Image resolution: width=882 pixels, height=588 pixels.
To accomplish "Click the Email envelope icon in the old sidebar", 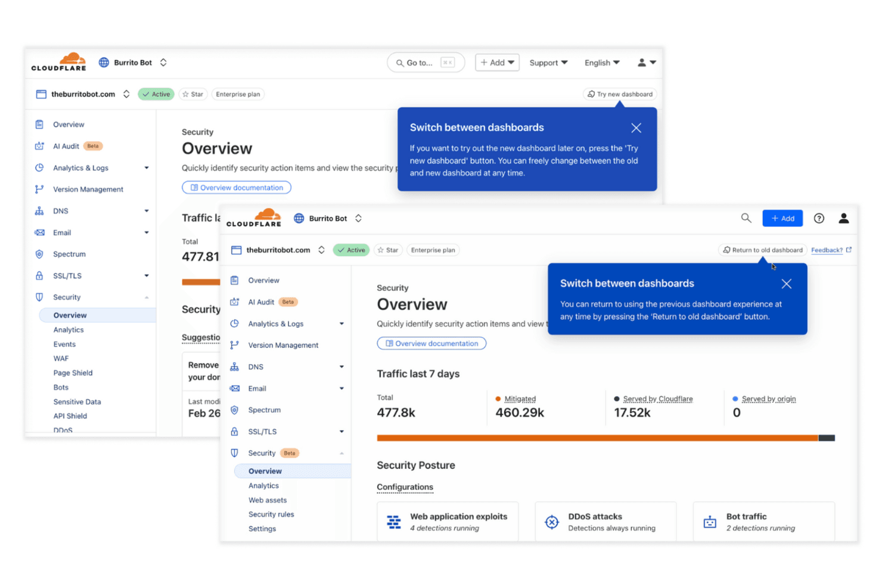I will (x=39, y=233).
